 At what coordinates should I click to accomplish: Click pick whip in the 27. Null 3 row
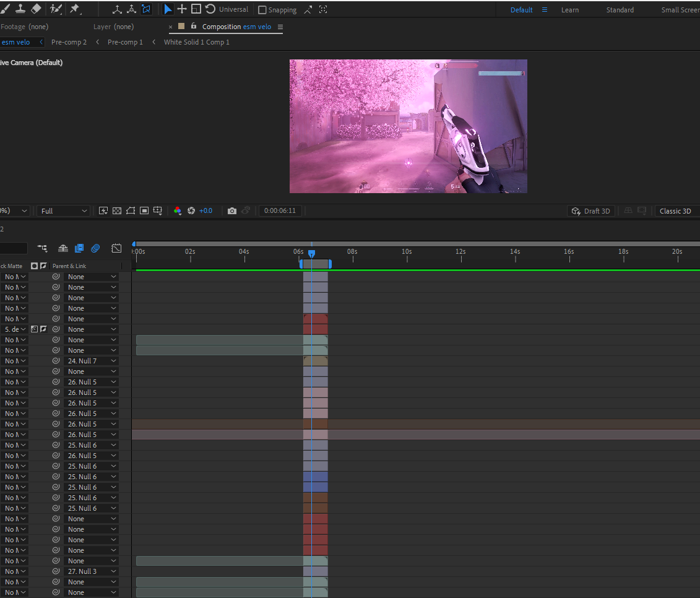click(56, 571)
